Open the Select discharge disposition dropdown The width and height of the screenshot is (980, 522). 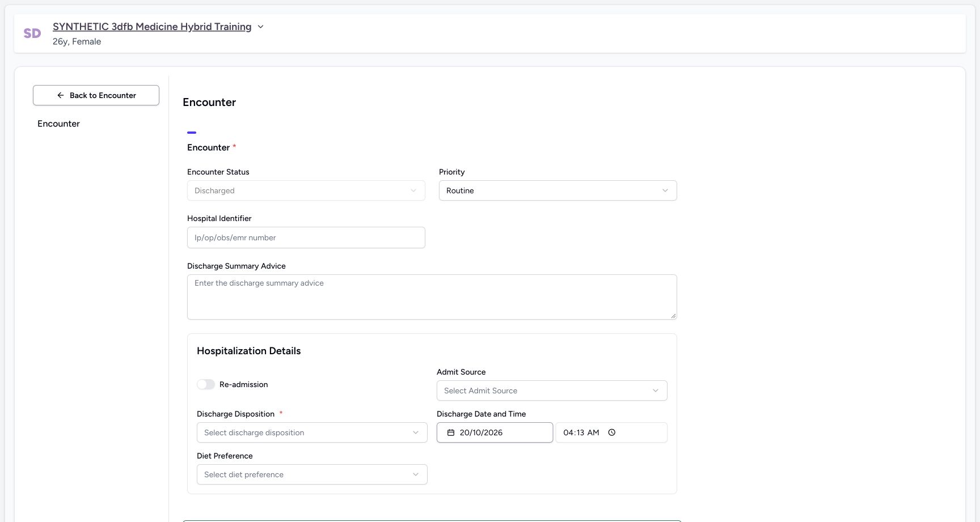click(x=312, y=432)
